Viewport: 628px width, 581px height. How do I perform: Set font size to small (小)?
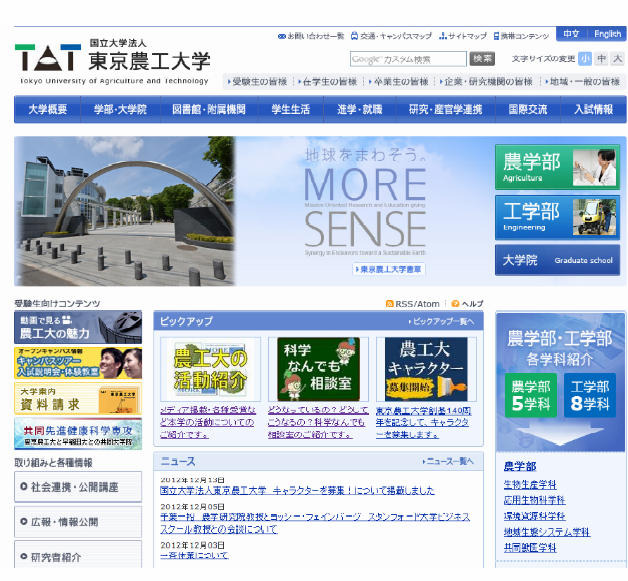(584, 59)
